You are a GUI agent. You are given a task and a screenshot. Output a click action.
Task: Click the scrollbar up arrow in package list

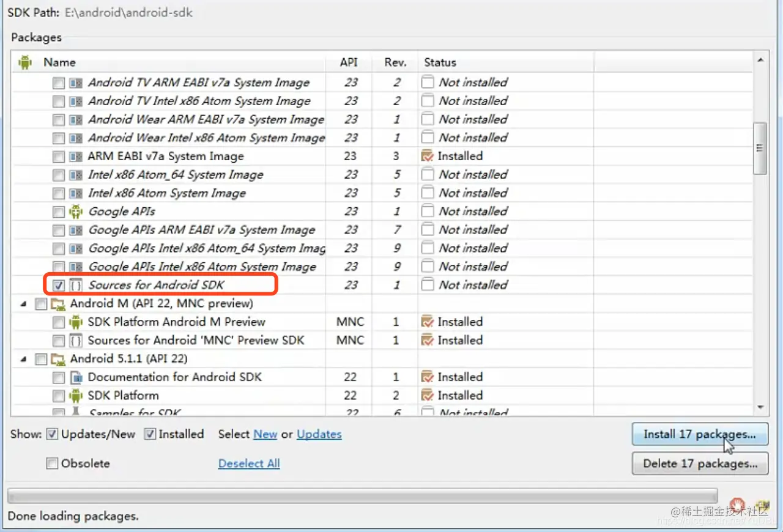[760, 60]
